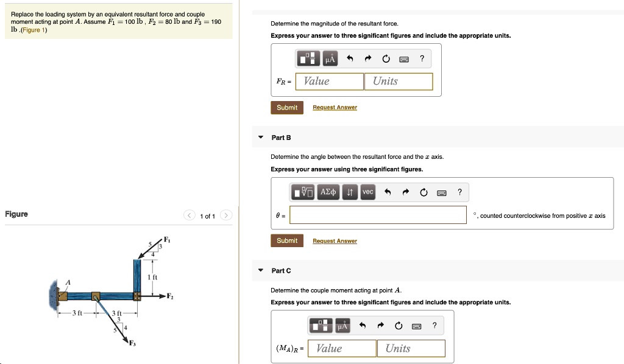Click the subscript/superscript icon in Part B toolbar
The image size is (624, 364).
(351, 192)
